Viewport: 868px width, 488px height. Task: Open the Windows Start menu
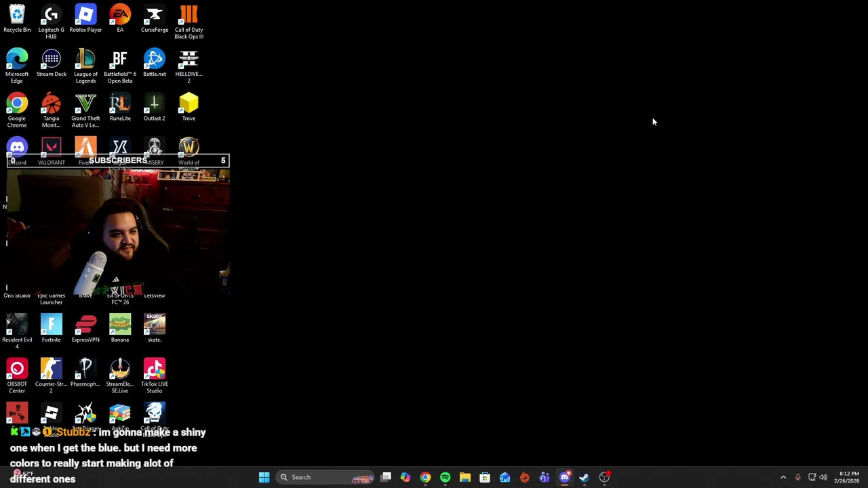[264, 477]
